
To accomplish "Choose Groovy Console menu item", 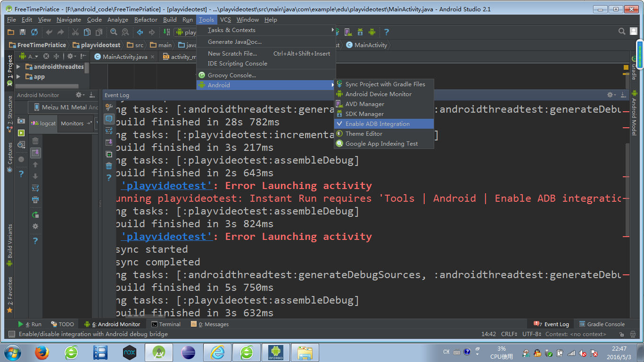I will pos(266,75).
